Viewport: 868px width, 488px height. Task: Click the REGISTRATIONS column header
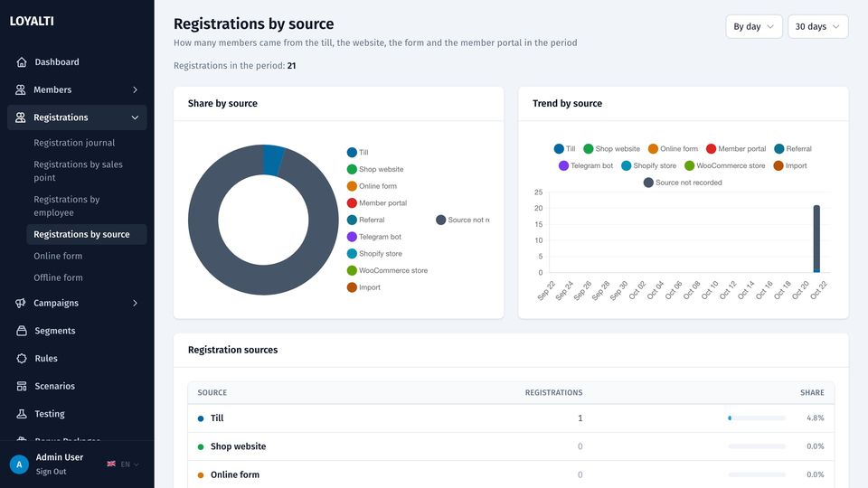click(x=553, y=392)
